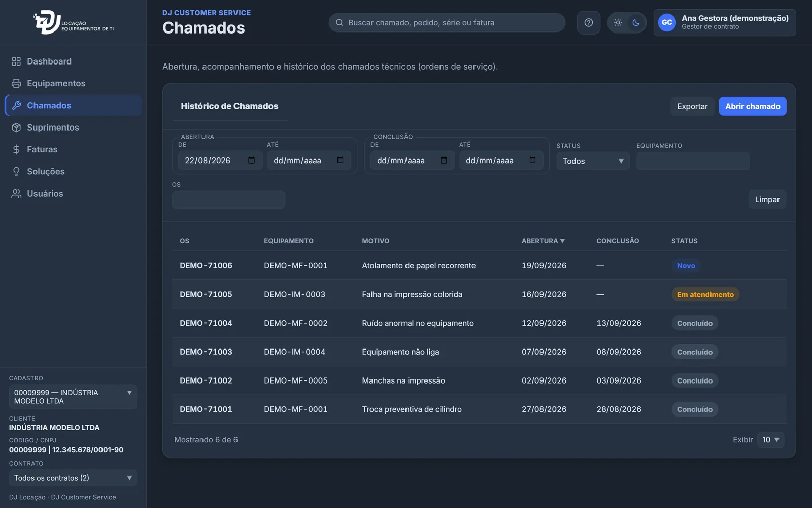This screenshot has height=508, width=812.
Task: Navigate to Suprimentos
Action: point(73,128)
